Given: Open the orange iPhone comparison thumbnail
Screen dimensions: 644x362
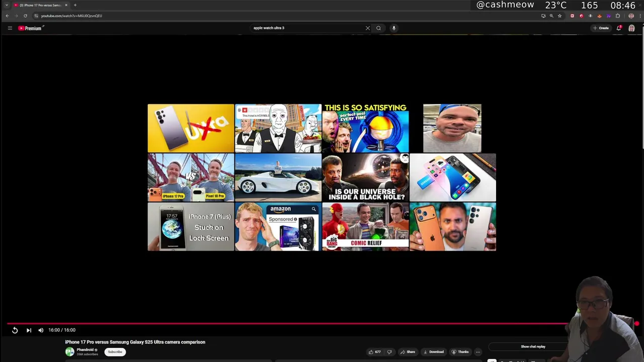Looking at the screenshot, I should pyautogui.click(x=453, y=227).
